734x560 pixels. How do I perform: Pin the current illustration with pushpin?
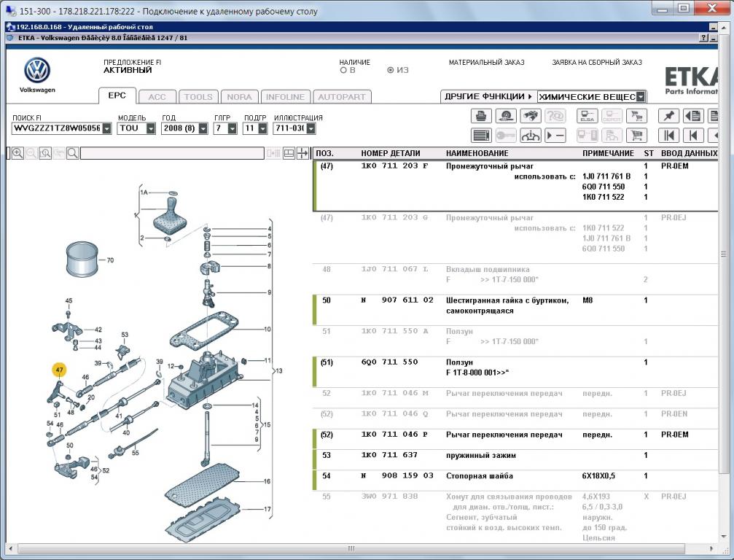[x=668, y=116]
